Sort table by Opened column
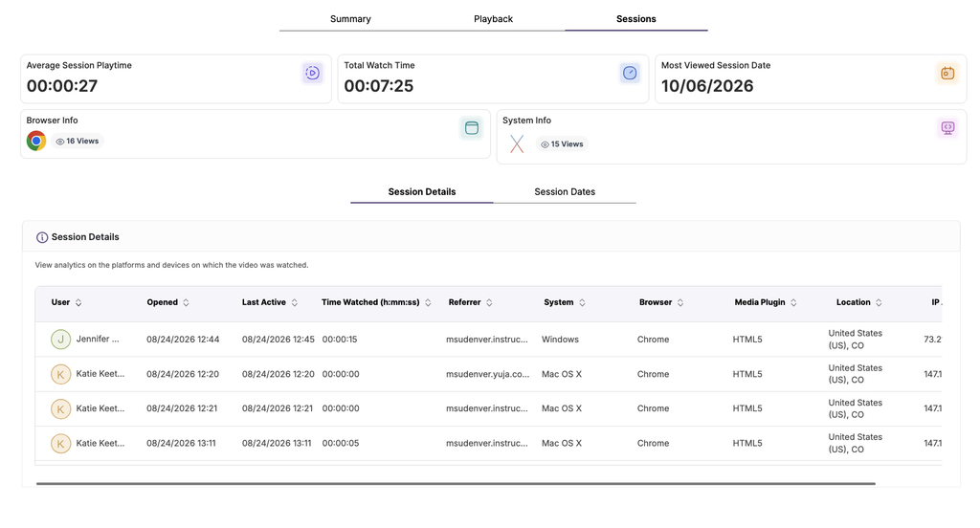 pyautogui.click(x=186, y=302)
